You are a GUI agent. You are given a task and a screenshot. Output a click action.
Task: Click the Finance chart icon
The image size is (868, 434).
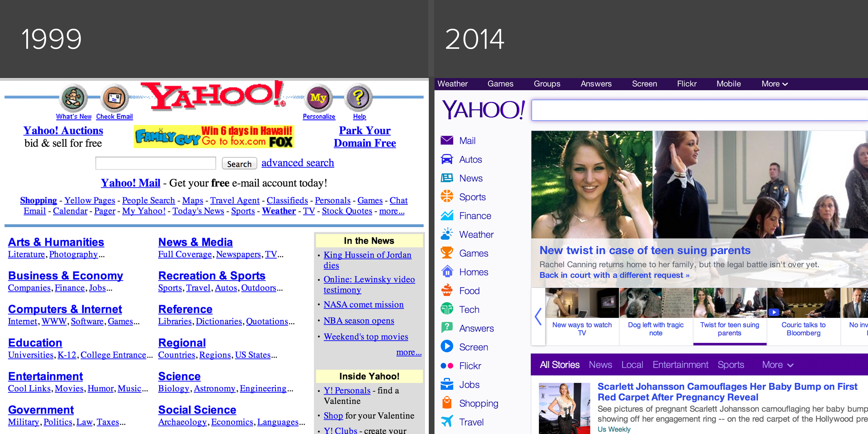point(447,216)
